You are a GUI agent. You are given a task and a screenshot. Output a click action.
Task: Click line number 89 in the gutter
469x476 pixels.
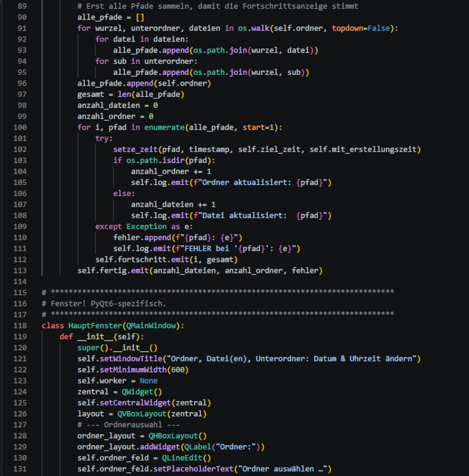[22, 6]
